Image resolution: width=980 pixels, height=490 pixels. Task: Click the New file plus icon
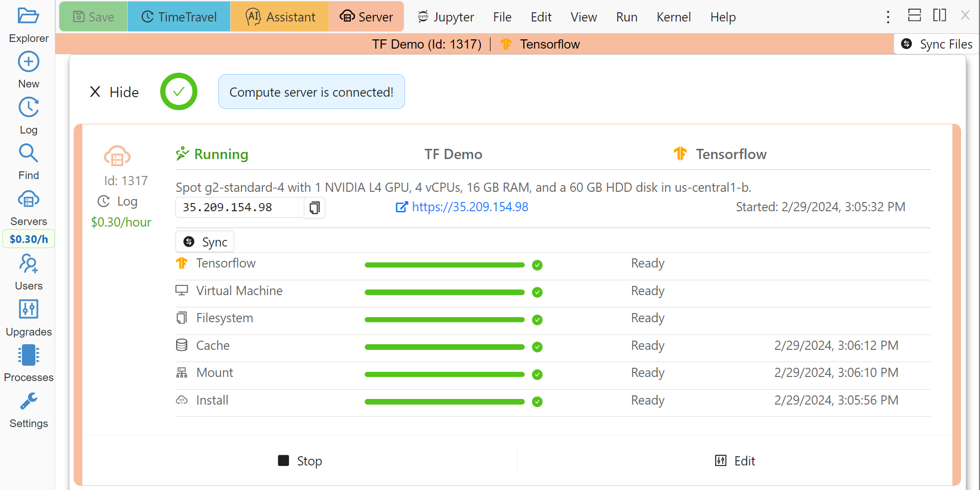tap(28, 62)
